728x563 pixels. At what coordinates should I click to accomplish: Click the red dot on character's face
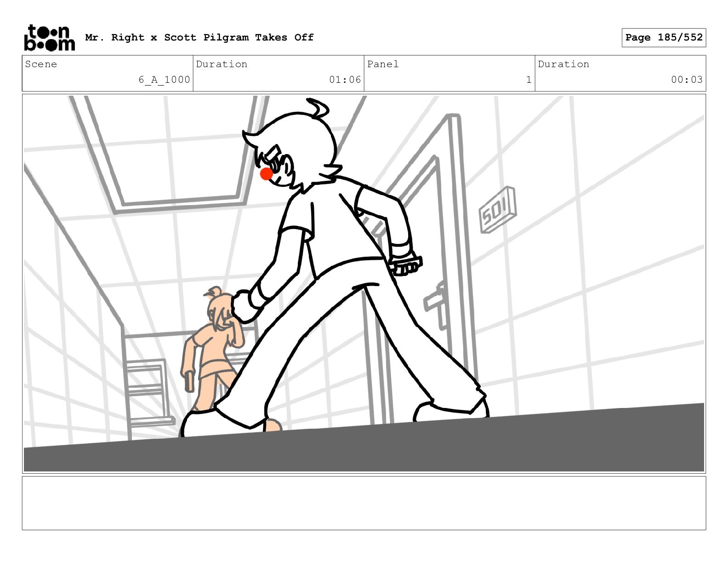point(267,174)
